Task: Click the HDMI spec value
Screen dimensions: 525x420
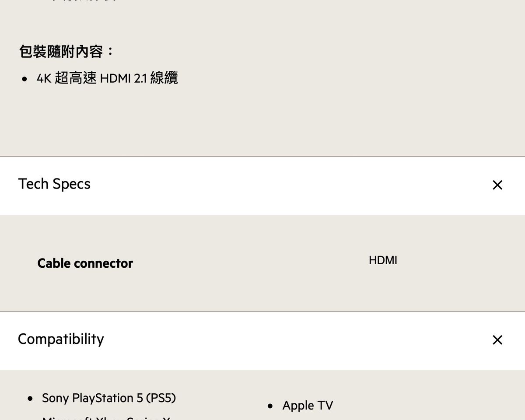Action: click(383, 260)
